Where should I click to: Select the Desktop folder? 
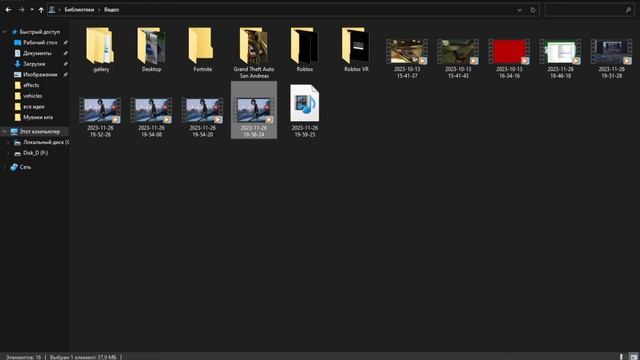click(x=151, y=50)
